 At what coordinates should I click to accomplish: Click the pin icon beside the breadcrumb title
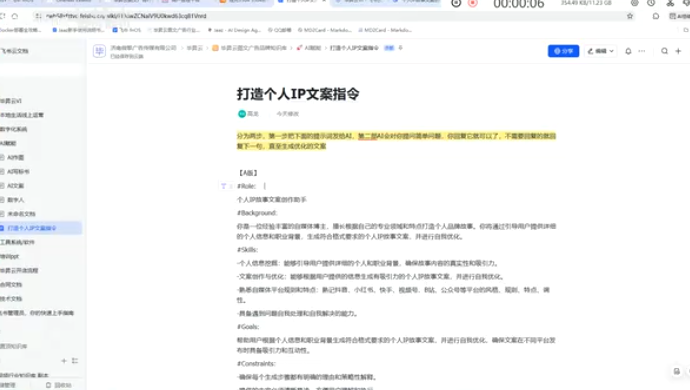click(x=400, y=48)
